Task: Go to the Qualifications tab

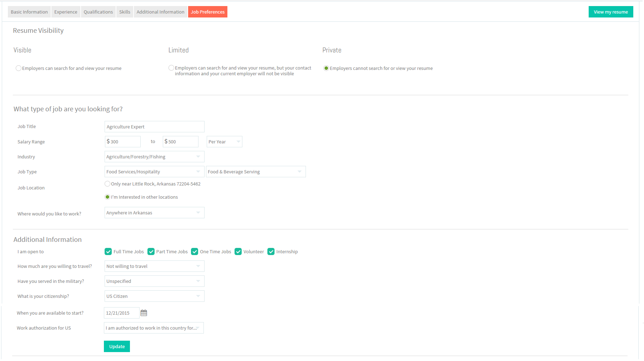Action: (98, 12)
